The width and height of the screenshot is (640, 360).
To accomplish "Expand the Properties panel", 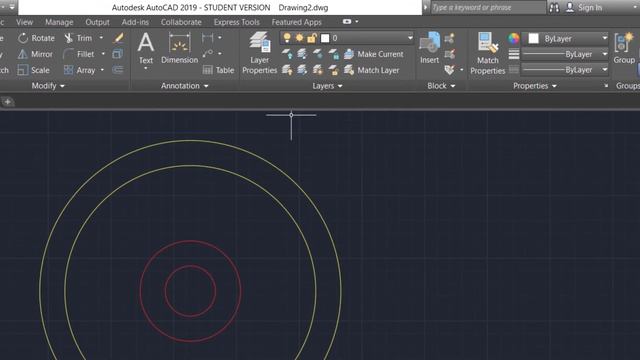I will click(x=535, y=86).
